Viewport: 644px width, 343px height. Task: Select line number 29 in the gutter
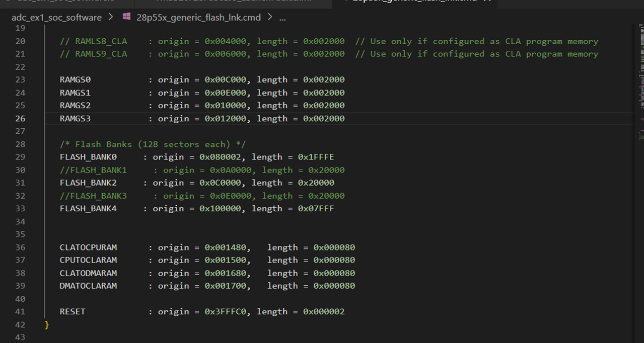20,157
